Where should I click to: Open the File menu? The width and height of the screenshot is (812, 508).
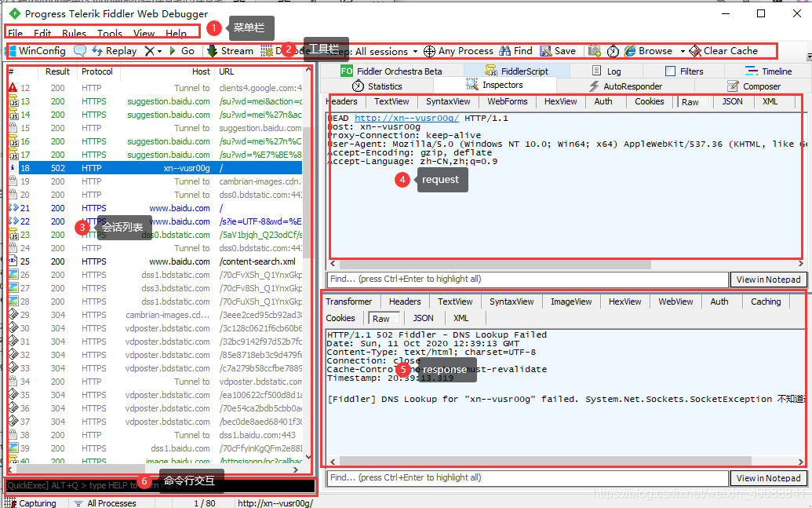(x=16, y=33)
